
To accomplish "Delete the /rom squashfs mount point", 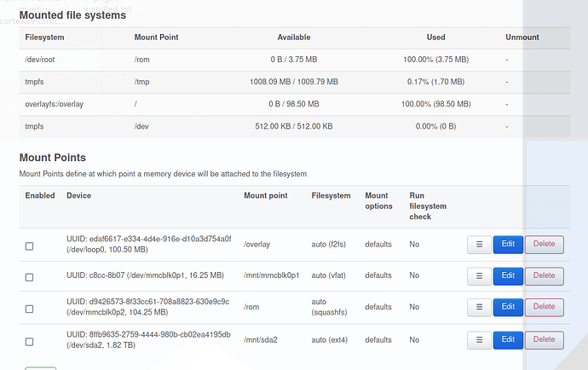I will point(545,307).
